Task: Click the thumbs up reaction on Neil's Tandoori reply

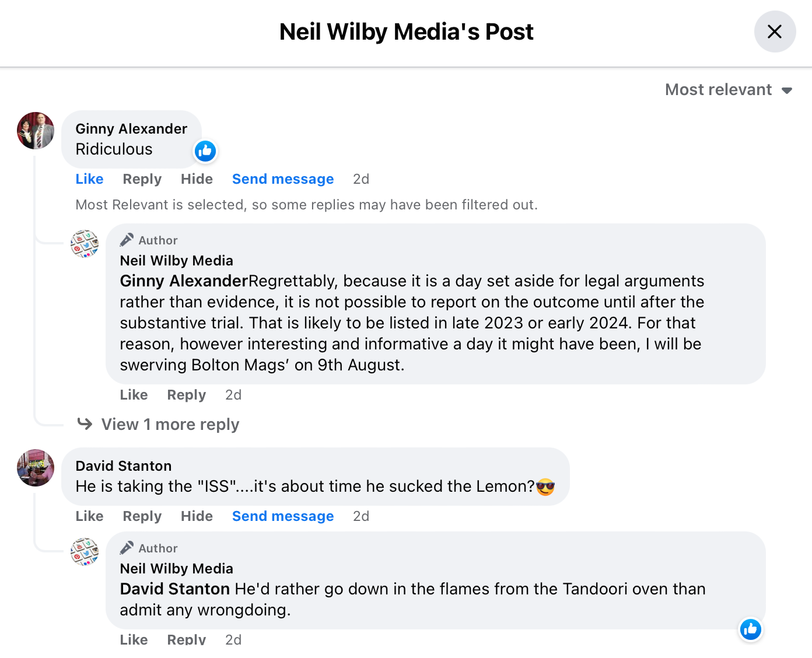Action: click(750, 629)
